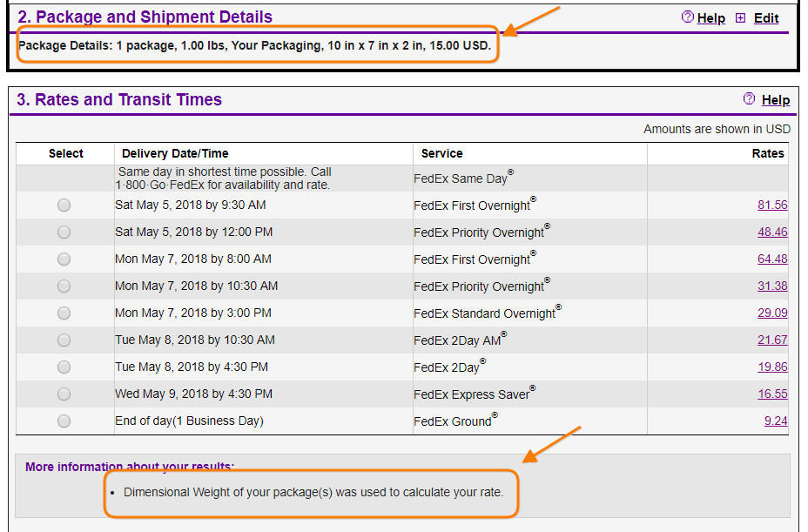Click the 29.09 Standard Overnight rate

pos(771,312)
